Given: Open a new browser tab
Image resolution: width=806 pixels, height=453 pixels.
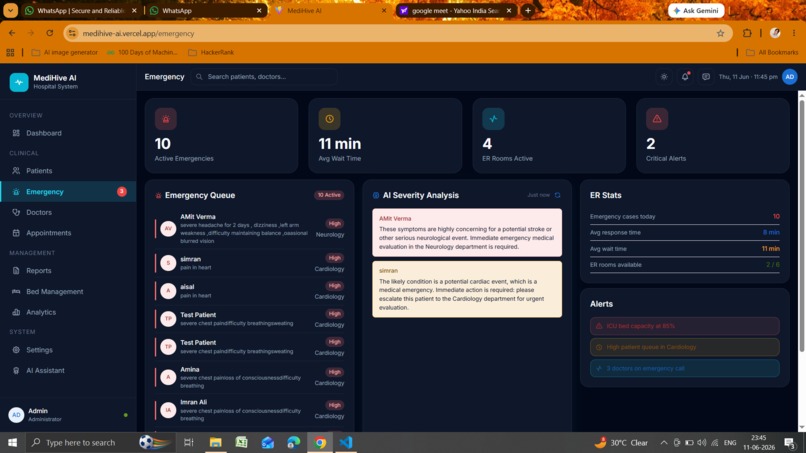Looking at the screenshot, I should coord(528,10).
